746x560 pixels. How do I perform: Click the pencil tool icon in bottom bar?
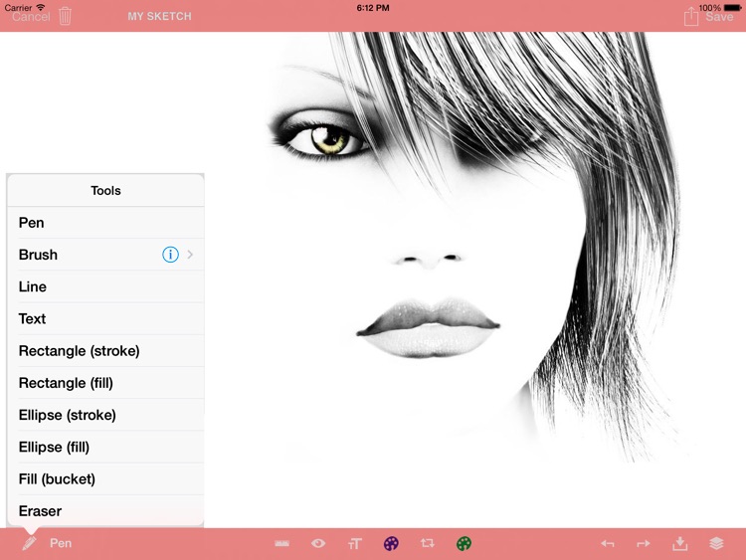coord(29,543)
